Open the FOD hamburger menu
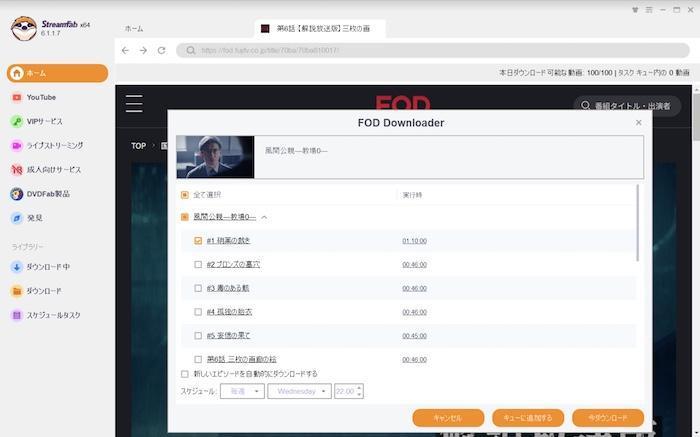The height and width of the screenshot is (437, 700). 134,103
